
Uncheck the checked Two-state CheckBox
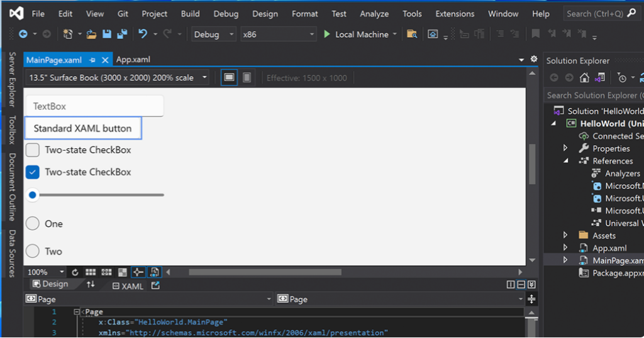pos(33,172)
